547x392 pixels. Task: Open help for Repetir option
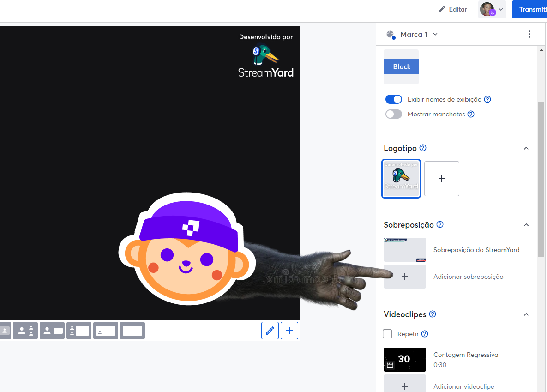pyautogui.click(x=425, y=334)
